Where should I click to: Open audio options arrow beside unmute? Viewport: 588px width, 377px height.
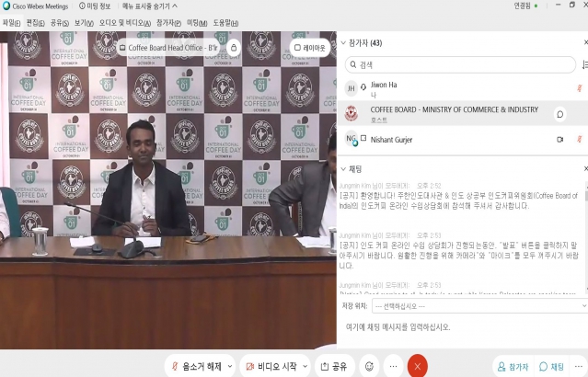[228, 366]
